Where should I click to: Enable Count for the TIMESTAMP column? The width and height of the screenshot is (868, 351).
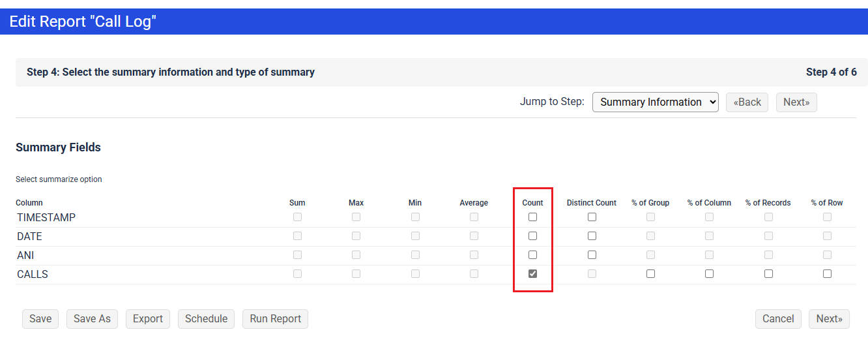[x=533, y=217]
